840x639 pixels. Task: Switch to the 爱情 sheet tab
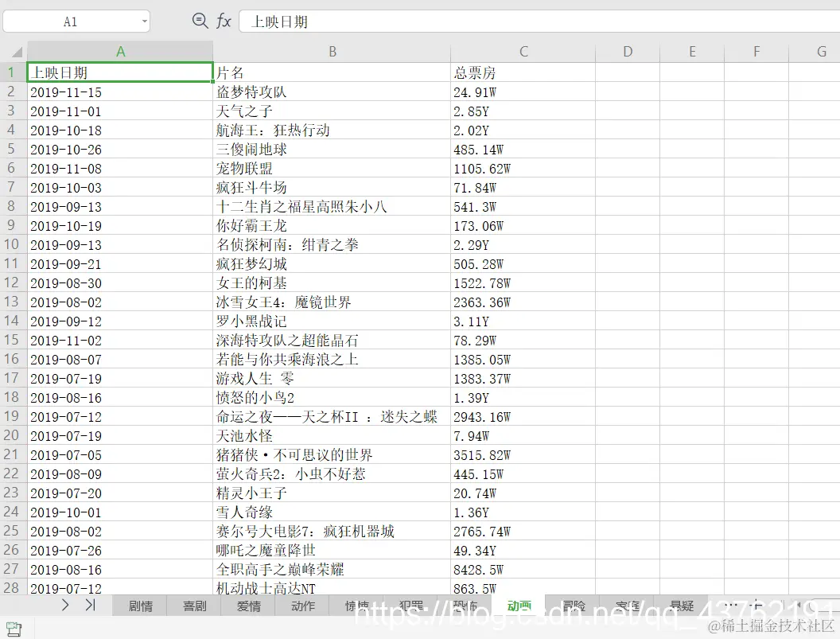(248, 606)
